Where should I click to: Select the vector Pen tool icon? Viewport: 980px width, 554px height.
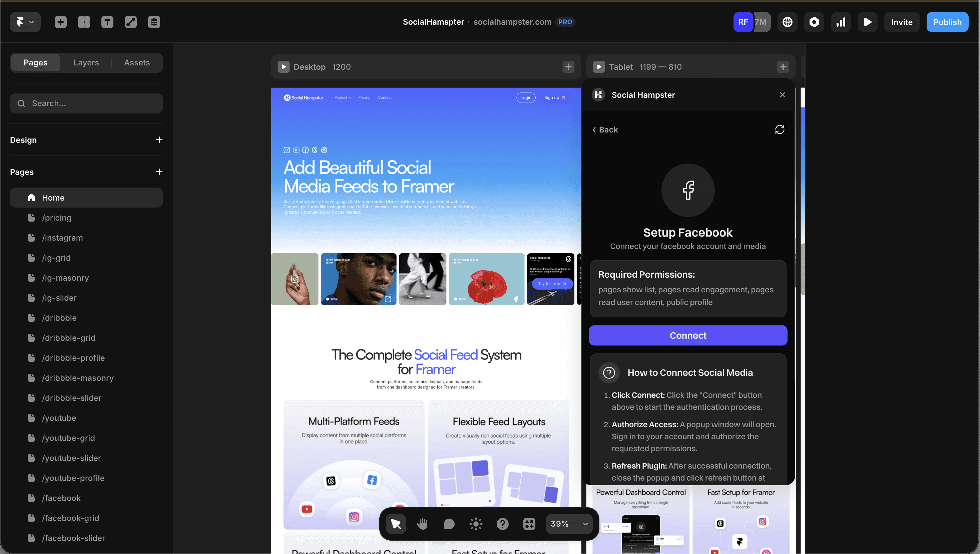[130, 22]
